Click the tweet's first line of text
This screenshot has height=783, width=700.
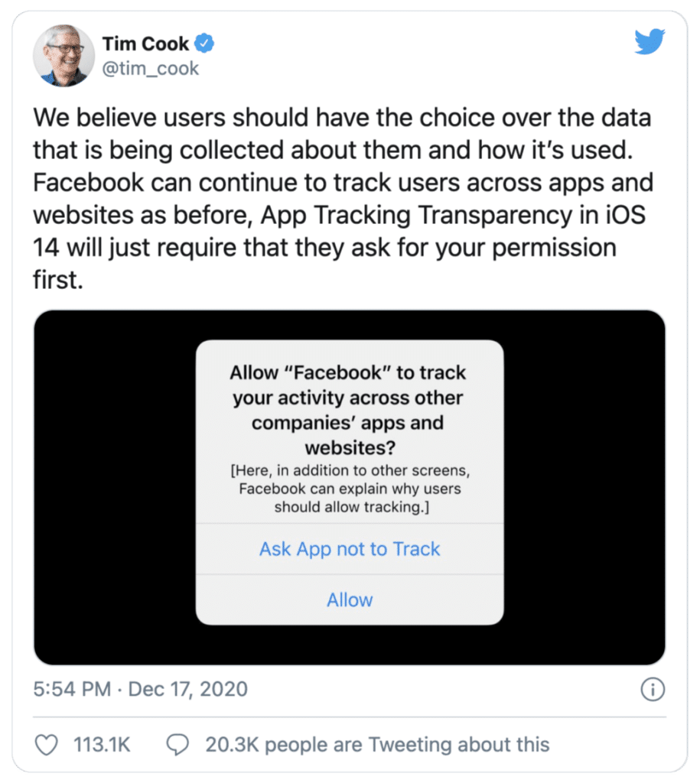coord(342,118)
